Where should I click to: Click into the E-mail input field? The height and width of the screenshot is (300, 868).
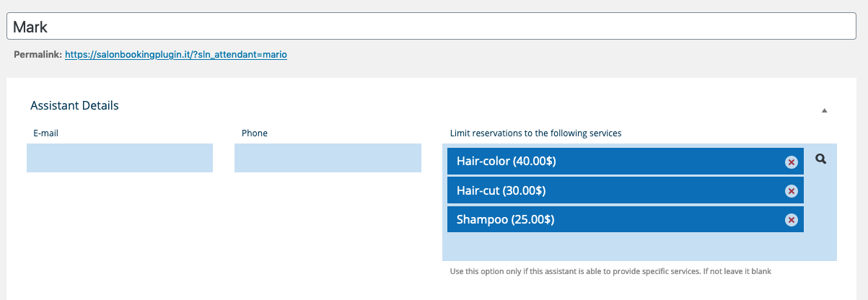pos(120,158)
